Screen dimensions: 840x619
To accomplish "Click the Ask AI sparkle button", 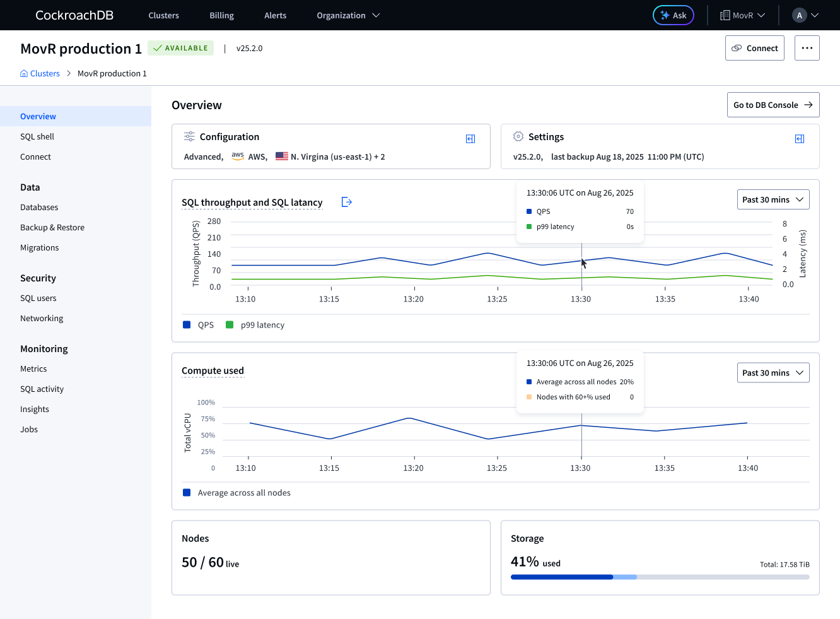I will (673, 15).
